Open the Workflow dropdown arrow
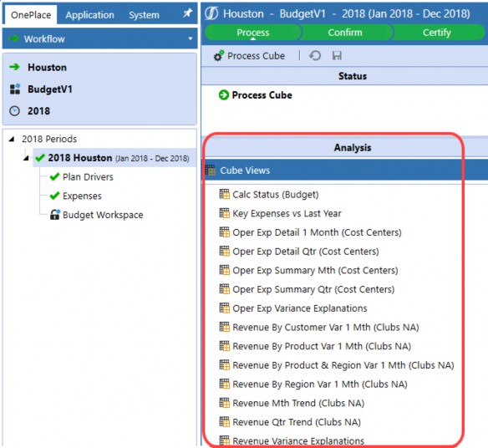488x448 pixels. [x=191, y=38]
